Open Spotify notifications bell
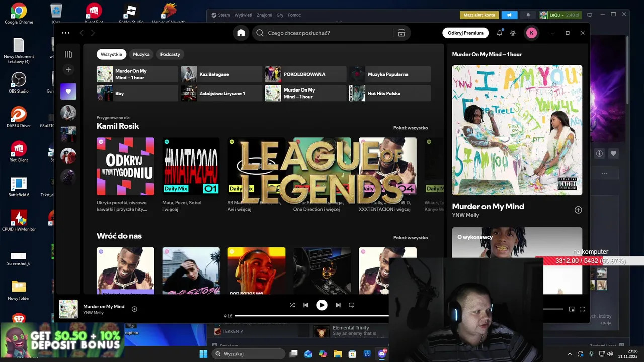The height and width of the screenshot is (362, 644). [x=499, y=33]
